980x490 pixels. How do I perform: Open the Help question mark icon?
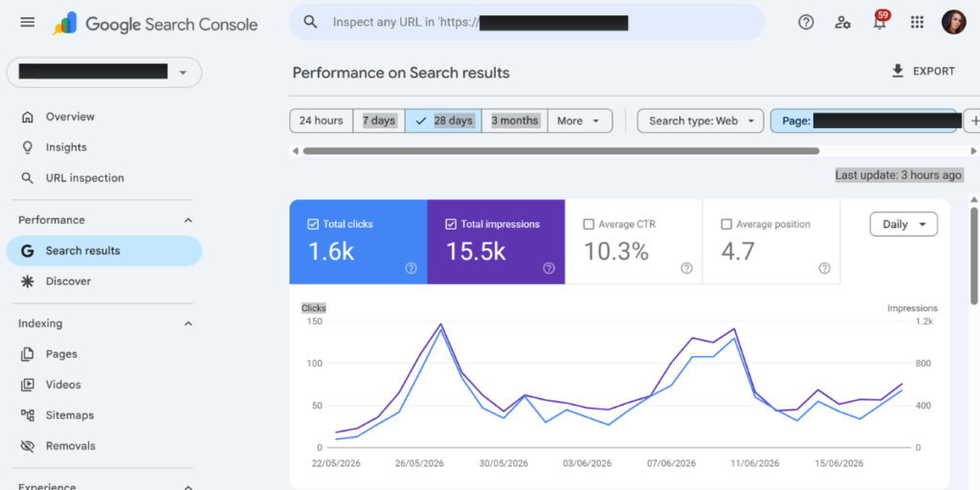click(x=806, y=23)
